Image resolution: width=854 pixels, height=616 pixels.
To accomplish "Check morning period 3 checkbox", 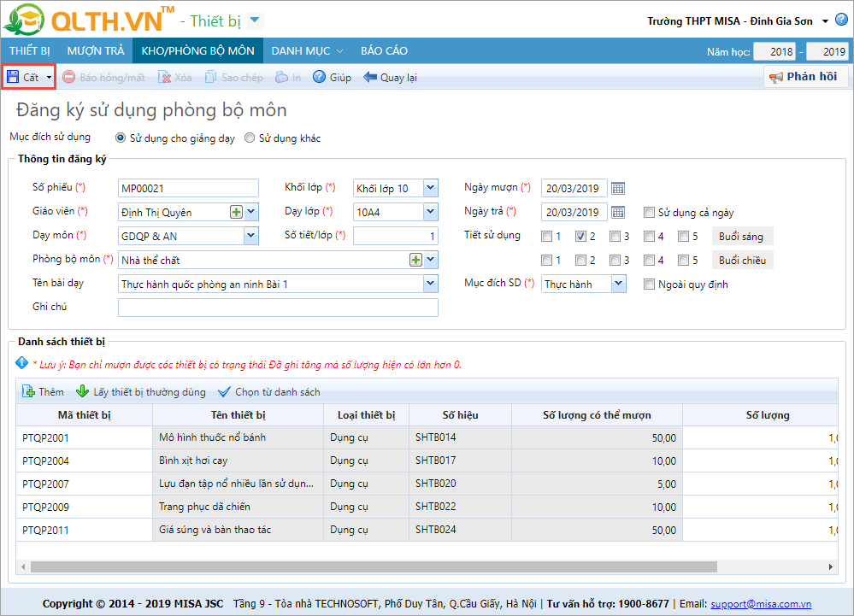I will [x=615, y=236].
